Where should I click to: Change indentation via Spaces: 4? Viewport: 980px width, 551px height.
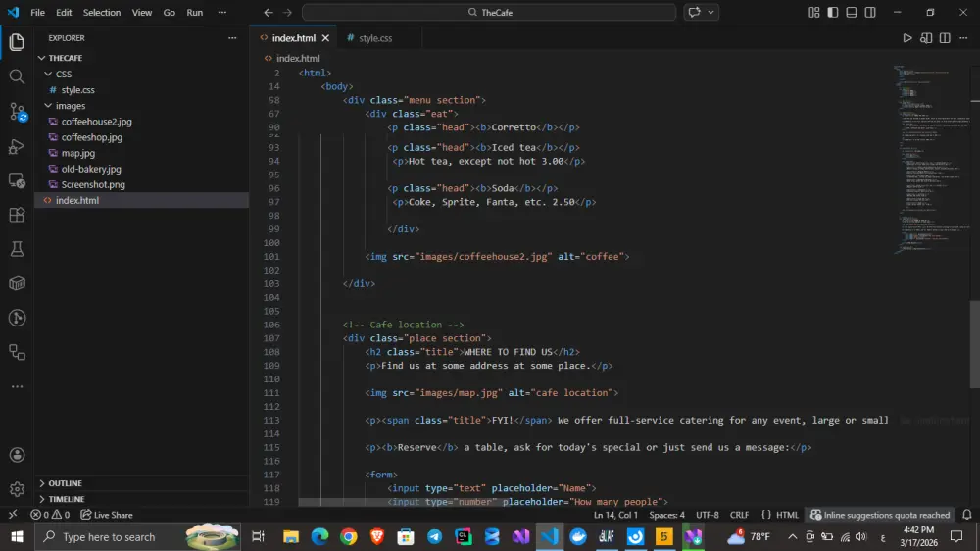pyautogui.click(x=666, y=515)
